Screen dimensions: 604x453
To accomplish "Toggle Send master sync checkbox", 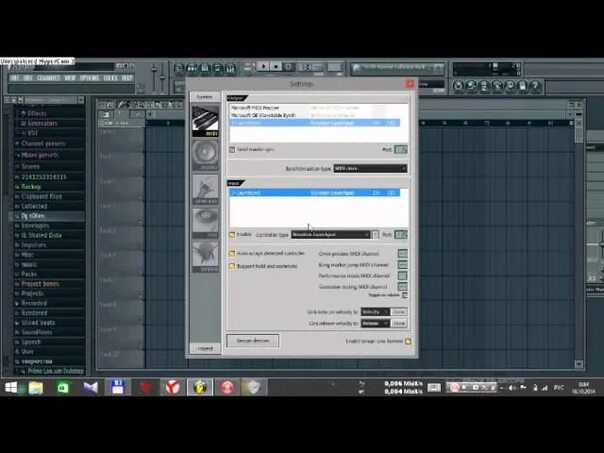I will (232, 149).
